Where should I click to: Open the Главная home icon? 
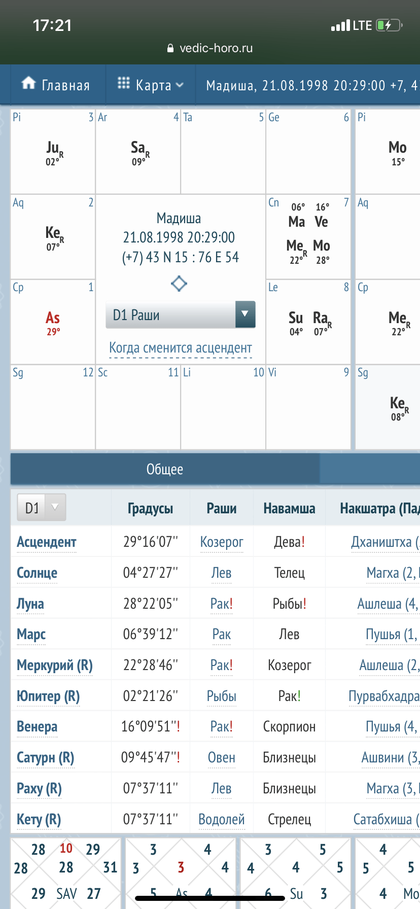[28, 83]
